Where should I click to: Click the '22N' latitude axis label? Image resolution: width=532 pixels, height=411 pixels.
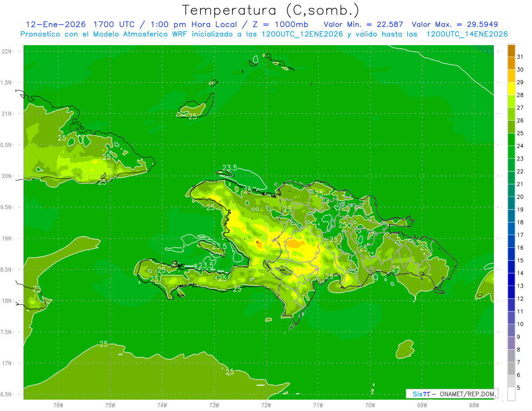pos(7,51)
